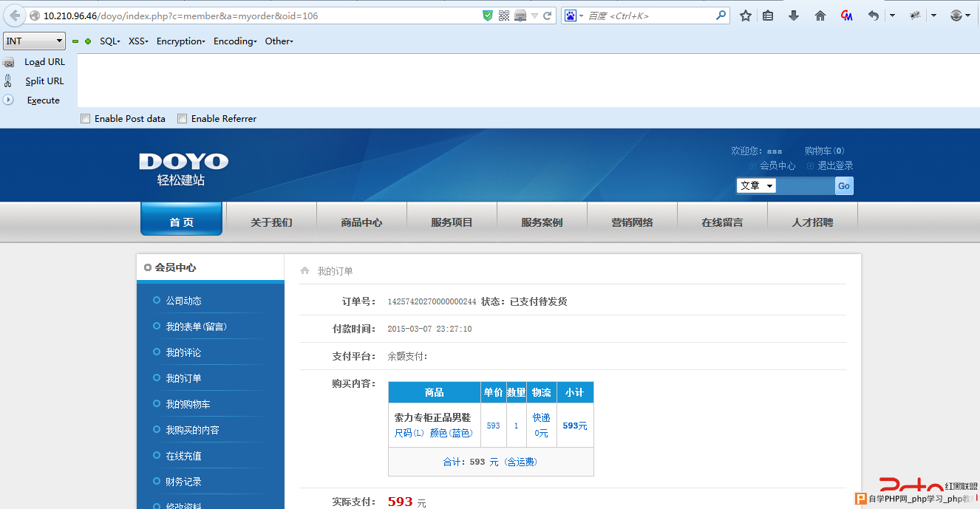This screenshot has width=980, height=509.
Task: Go to 关于我们 nav item
Action: [x=271, y=222]
